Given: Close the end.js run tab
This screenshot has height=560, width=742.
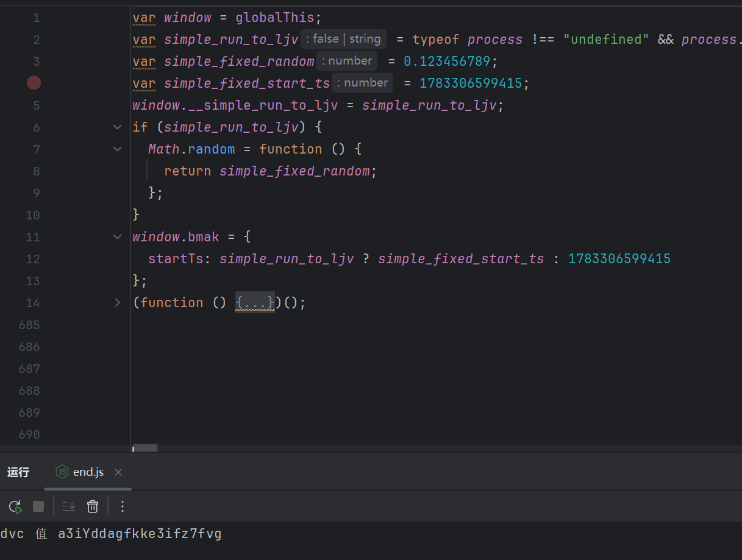Looking at the screenshot, I should click(x=118, y=472).
